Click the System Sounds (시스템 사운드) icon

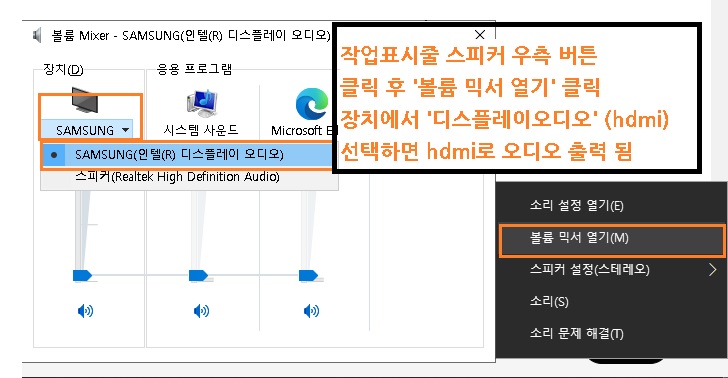point(202,103)
